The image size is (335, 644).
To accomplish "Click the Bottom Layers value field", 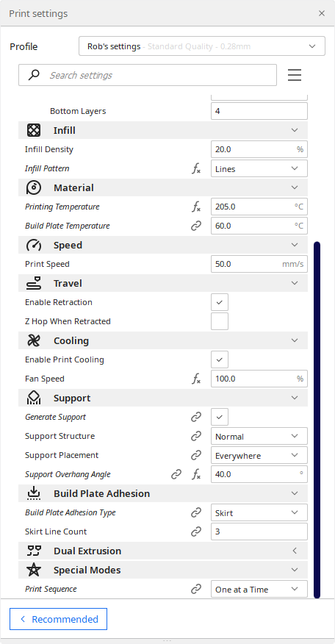I will coord(259,111).
